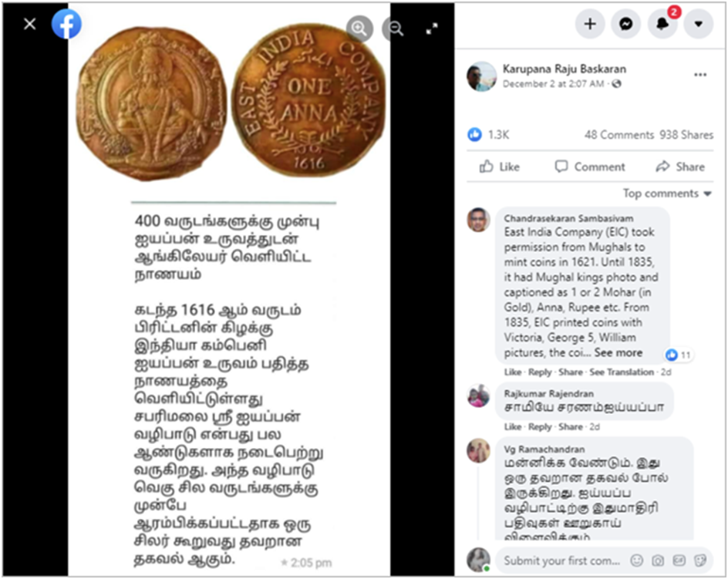Enter fullscreen view of the photo
728x579 pixels.
point(432,29)
